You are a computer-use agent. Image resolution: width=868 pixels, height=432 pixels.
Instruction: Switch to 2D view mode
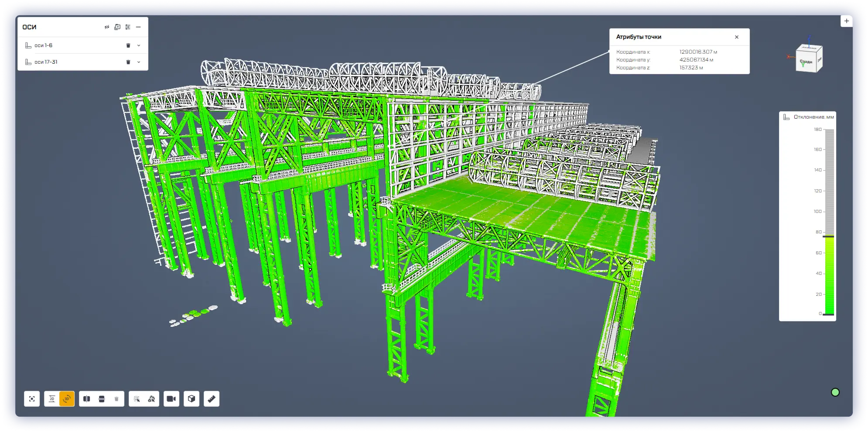(52, 399)
